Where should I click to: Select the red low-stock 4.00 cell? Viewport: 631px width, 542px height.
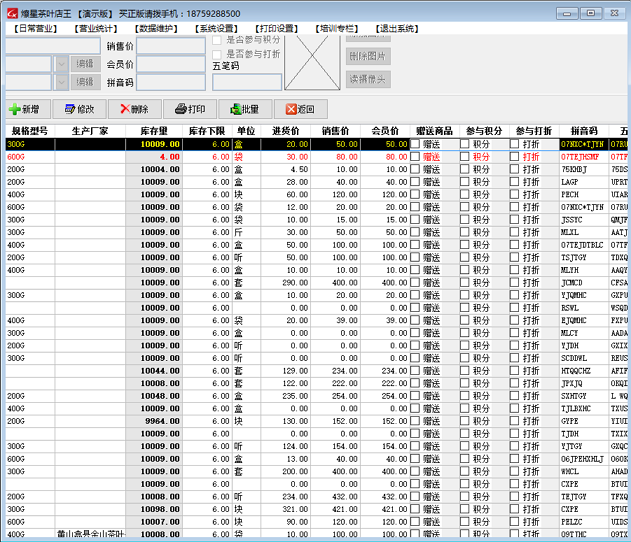tap(154, 157)
